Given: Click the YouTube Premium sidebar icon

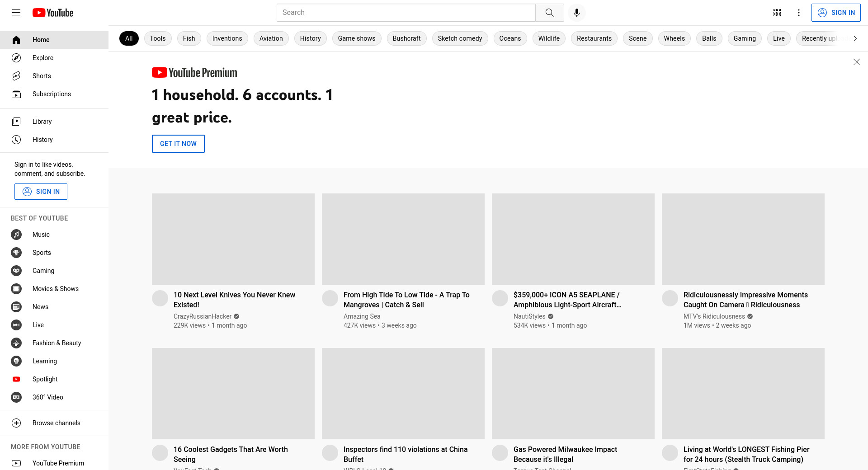Looking at the screenshot, I should coord(16,463).
